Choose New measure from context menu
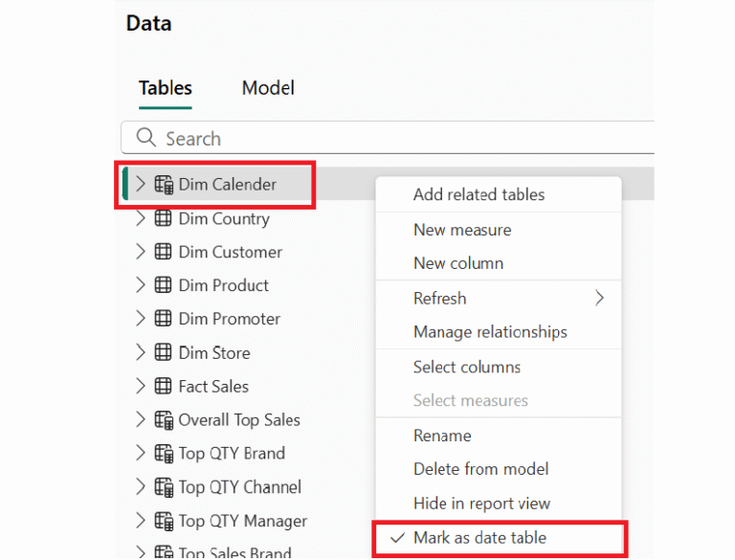Screen dimensions: 735x560 (499, 230)
